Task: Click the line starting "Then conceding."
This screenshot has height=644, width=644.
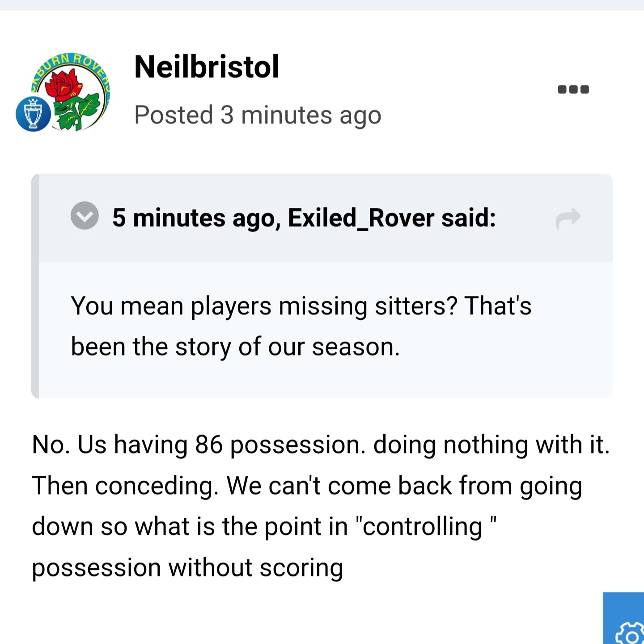Action: tap(307, 486)
